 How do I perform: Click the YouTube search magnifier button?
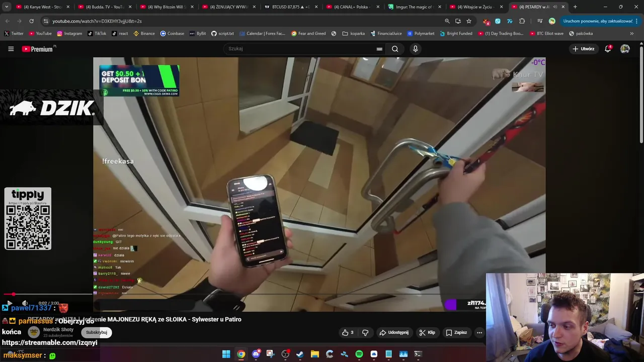pos(395,49)
